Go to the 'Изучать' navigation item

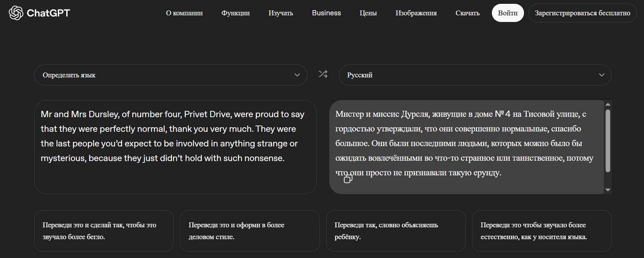pos(280,13)
